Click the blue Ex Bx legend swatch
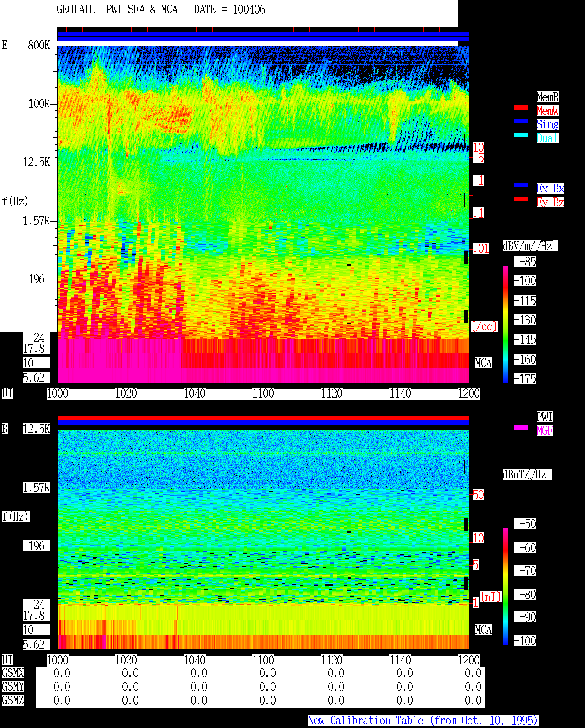The image size is (585, 728). pos(521,185)
